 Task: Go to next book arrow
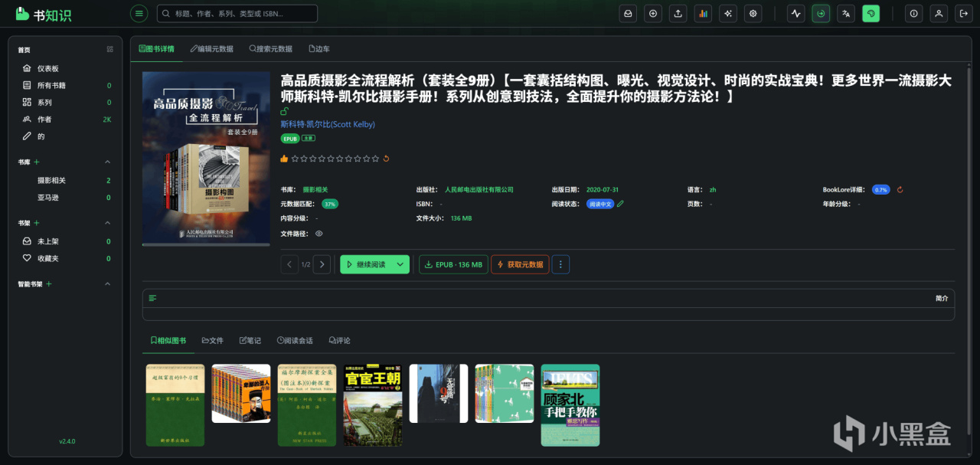322,264
